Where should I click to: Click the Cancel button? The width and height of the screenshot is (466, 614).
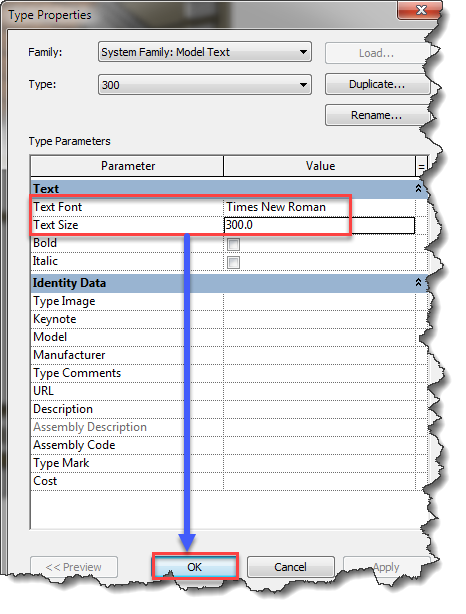pos(291,567)
